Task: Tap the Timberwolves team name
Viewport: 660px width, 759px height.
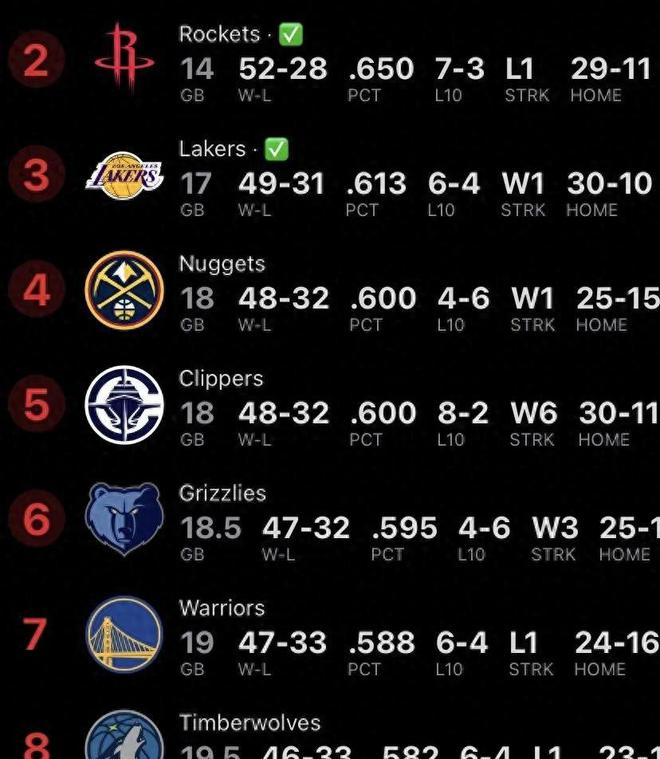Action: 250,723
